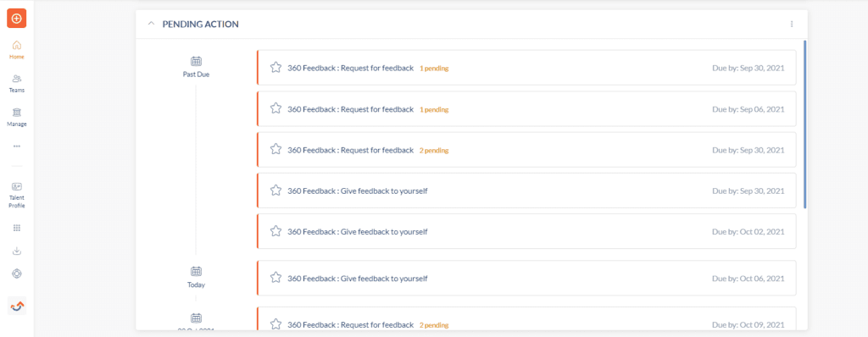
Task: Open Give feedback to yourself due Oct 02
Action: pos(526,231)
